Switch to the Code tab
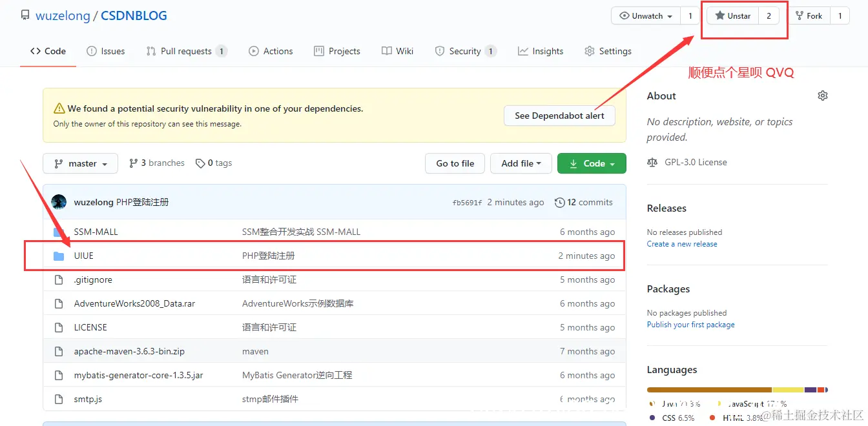 [48, 51]
